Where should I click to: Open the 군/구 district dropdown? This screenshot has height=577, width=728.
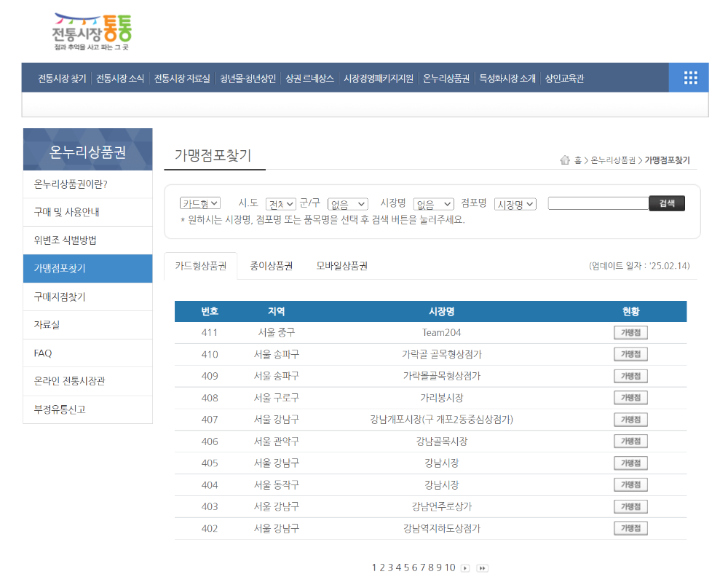tap(347, 204)
